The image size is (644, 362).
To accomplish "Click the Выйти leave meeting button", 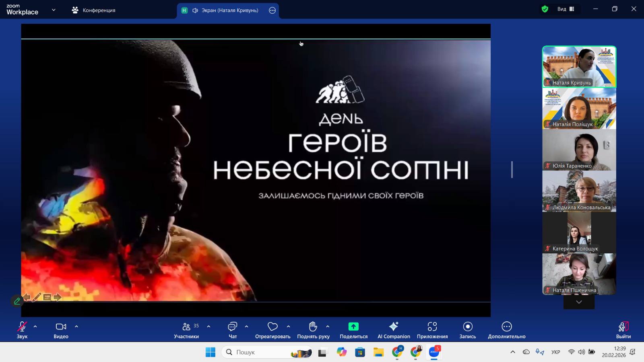I will (x=623, y=330).
